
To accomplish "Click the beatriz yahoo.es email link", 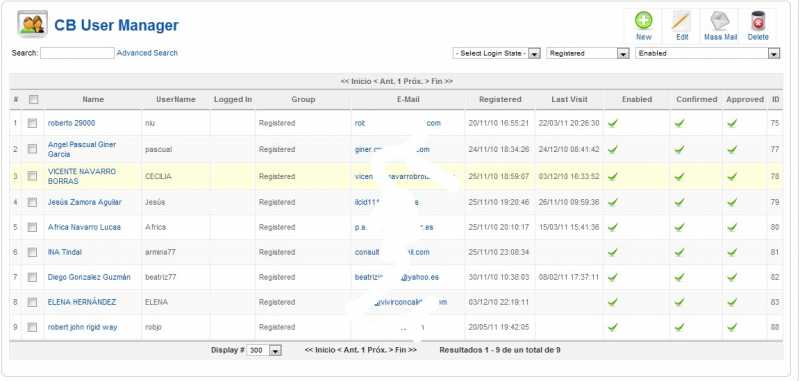I will pyautogui.click(x=396, y=277).
